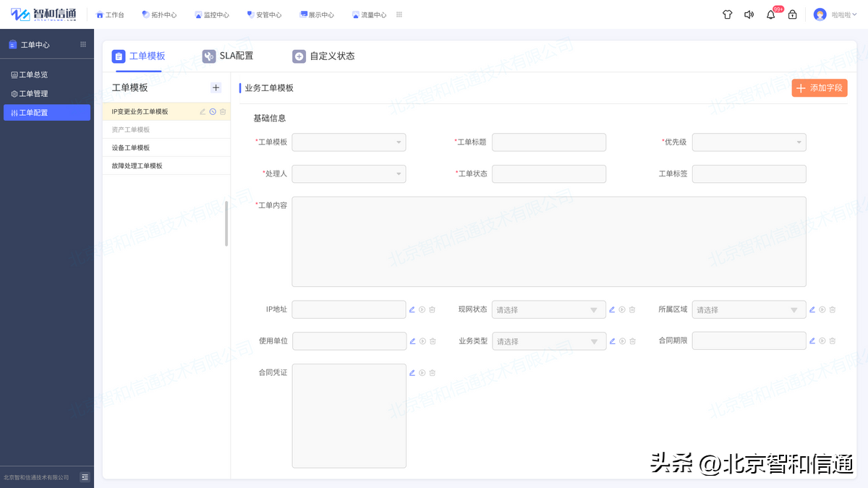Click the 智和信通 logo

[x=43, y=14]
